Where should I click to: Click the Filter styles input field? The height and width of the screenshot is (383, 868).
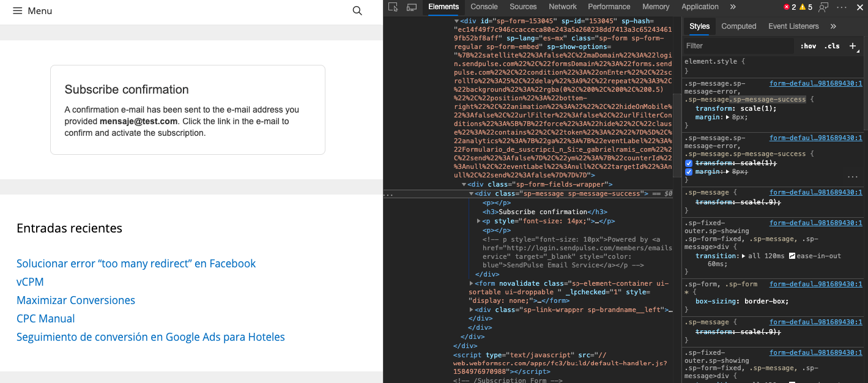coord(738,46)
